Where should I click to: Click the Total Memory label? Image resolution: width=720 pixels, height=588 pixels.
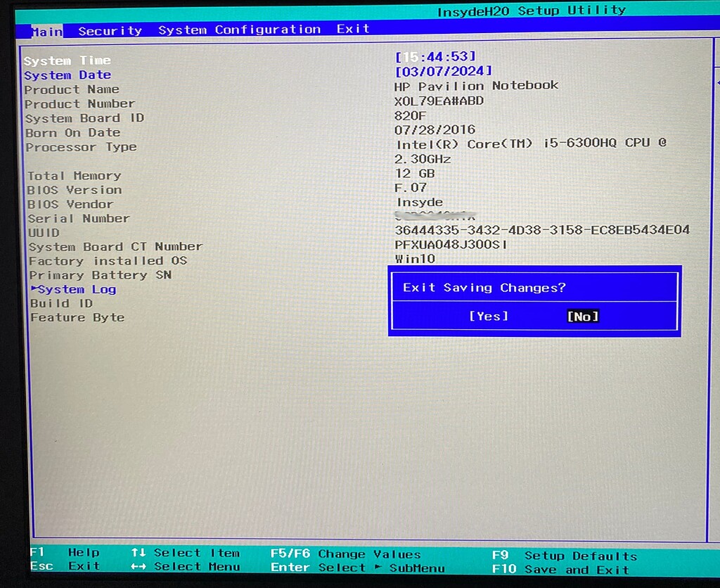(x=75, y=175)
